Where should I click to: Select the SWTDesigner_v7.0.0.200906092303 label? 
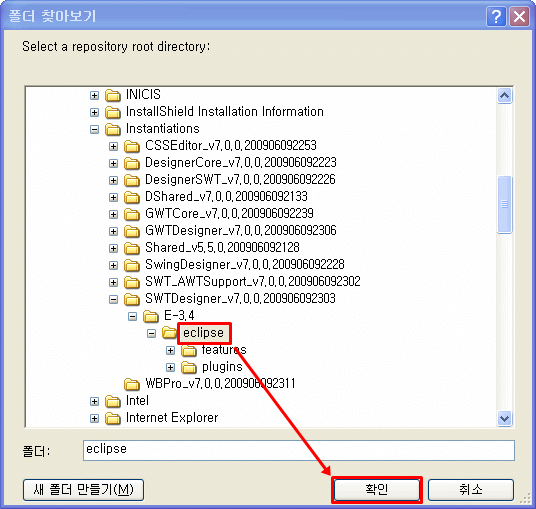pyautogui.click(x=240, y=299)
